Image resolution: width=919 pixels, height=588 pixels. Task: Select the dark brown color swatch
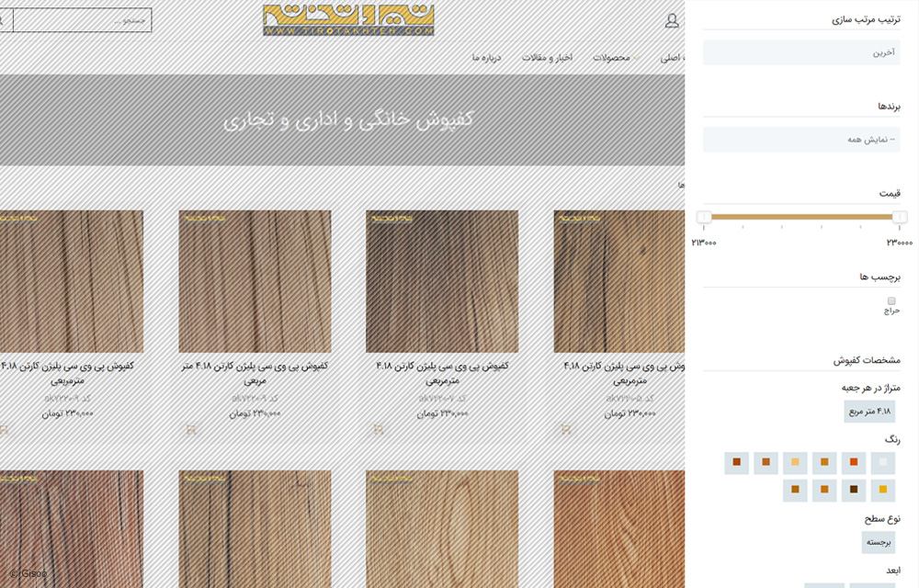(x=854, y=490)
